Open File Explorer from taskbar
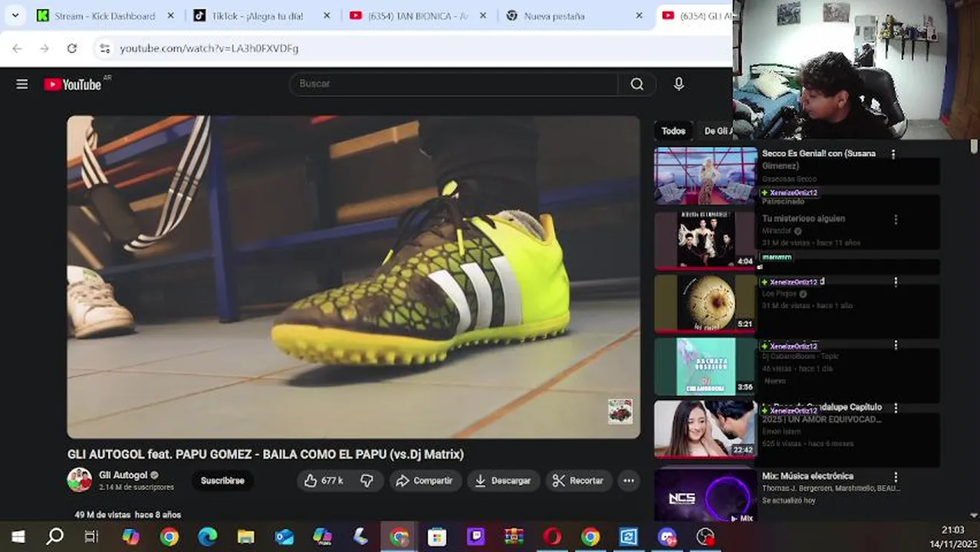 [245, 537]
